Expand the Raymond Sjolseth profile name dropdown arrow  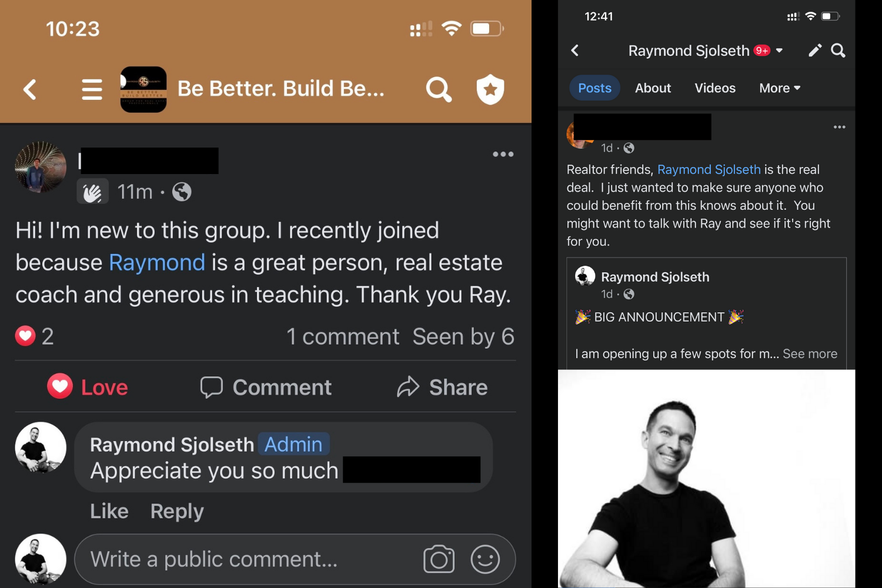click(780, 51)
